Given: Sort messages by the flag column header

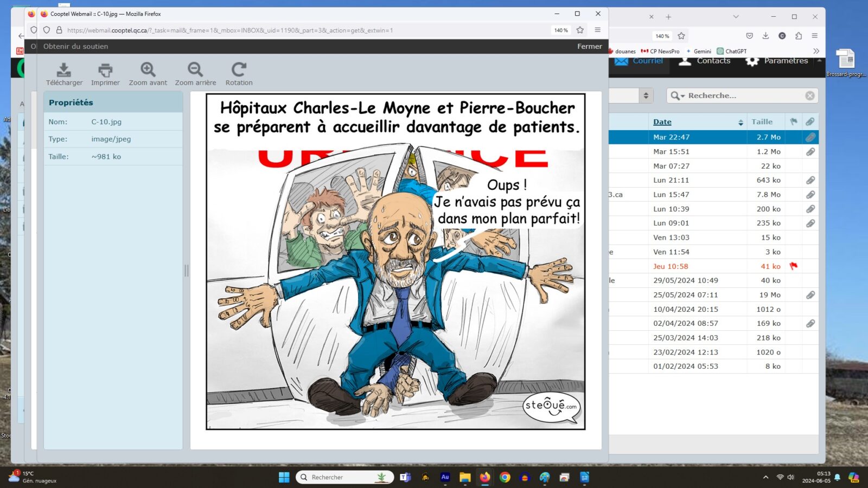Looking at the screenshot, I should coord(794,122).
